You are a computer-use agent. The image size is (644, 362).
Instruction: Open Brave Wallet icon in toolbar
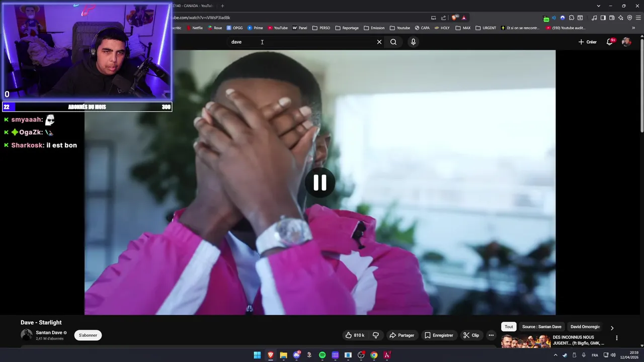[612, 18]
